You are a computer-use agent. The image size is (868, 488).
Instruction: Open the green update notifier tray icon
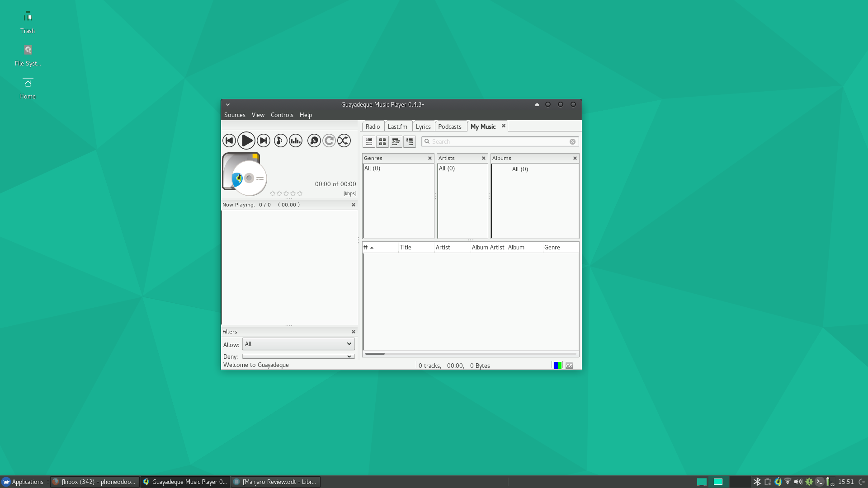tap(809, 482)
